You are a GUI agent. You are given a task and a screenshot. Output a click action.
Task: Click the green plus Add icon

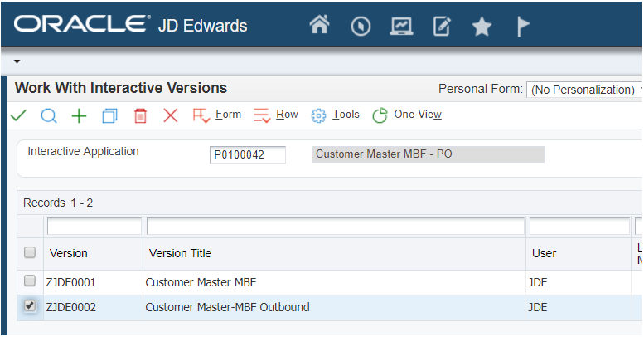[80, 115]
